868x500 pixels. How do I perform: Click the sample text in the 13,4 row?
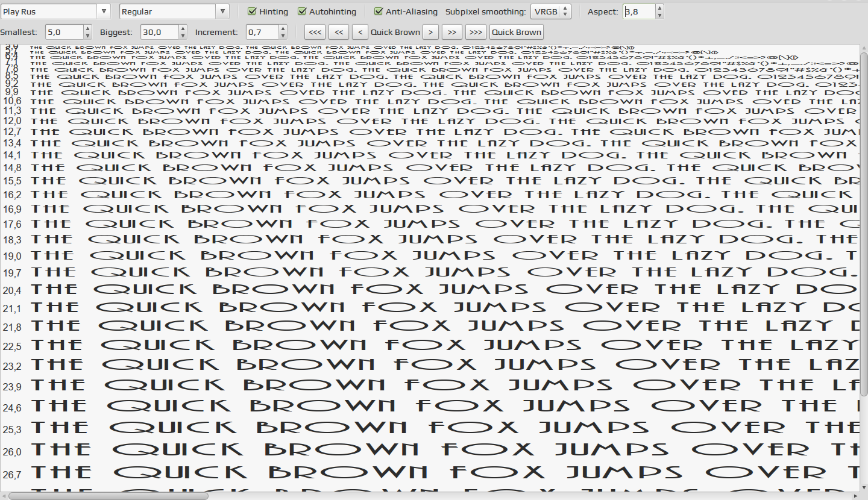(x=445, y=143)
